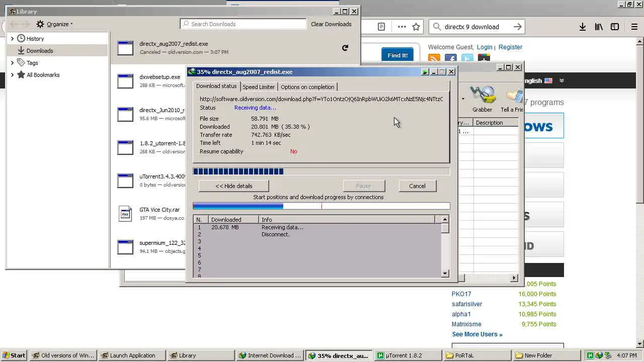Viewport: 644px width, 362px height.
Task: Click the History clock icon in sidebar
Action: [21, 38]
